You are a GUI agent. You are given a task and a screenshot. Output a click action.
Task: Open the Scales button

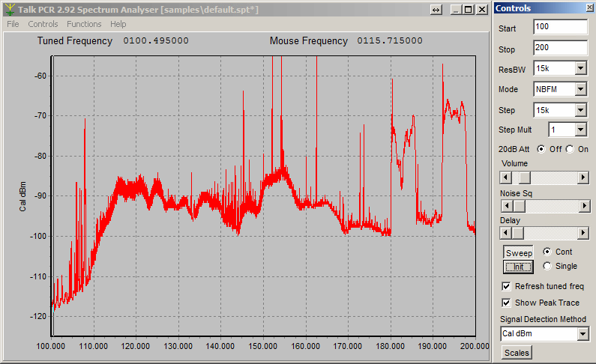click(x=517, y=353)
